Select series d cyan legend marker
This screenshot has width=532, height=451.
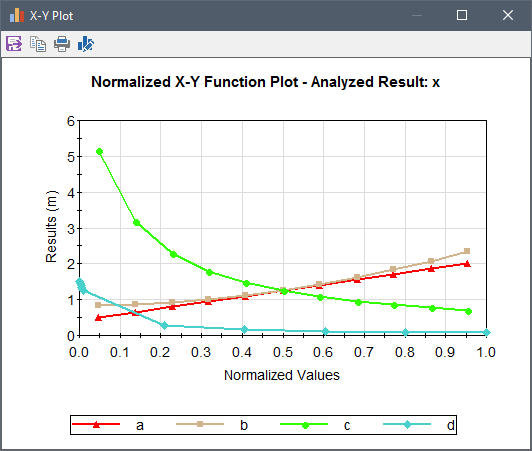click(x=407, y=424)
